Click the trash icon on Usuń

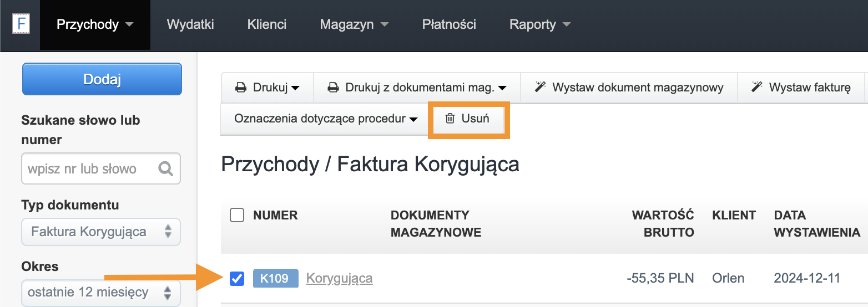(x=450, y=118)
